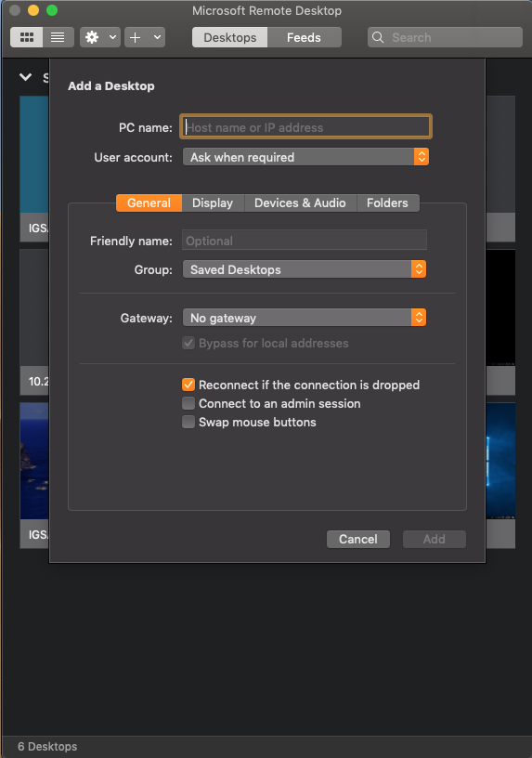Click the Add button
The width and height of the screenshot is (532, 758).
point(435,539)
